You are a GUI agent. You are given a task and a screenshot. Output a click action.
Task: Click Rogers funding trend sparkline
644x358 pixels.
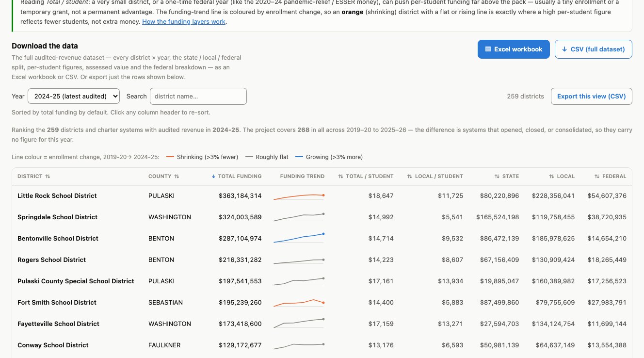[x=299, y=261]
